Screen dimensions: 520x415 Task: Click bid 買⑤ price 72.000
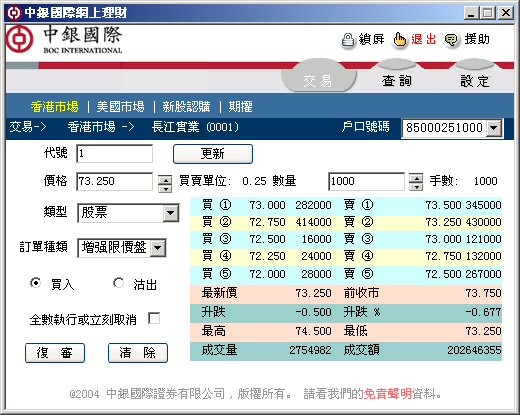click(x=267, y=274)
